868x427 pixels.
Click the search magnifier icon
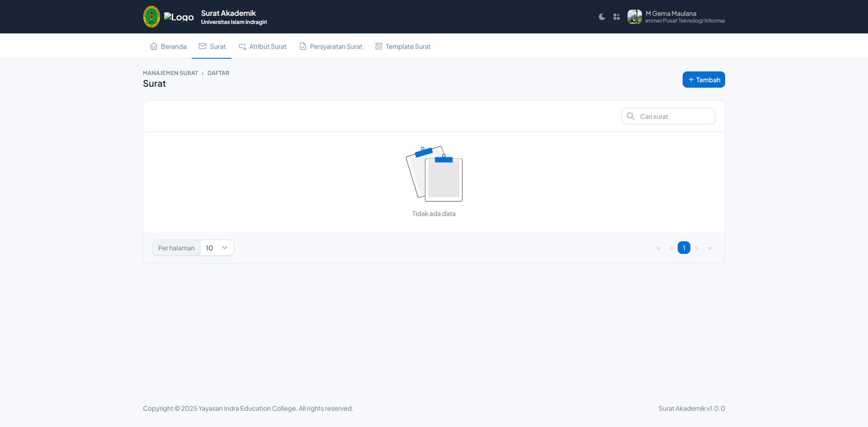point(631,116)
